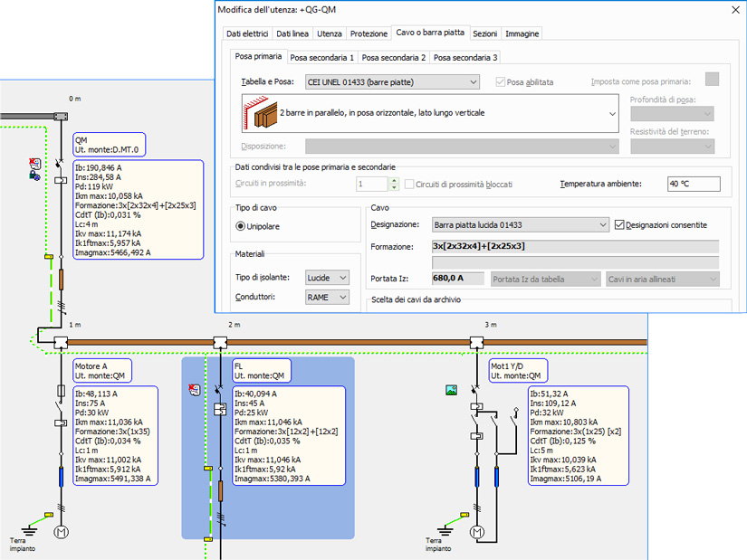
Task: Click the blue Motore A cable symbol
Action: pyautogui.click(x=61, y=477)
